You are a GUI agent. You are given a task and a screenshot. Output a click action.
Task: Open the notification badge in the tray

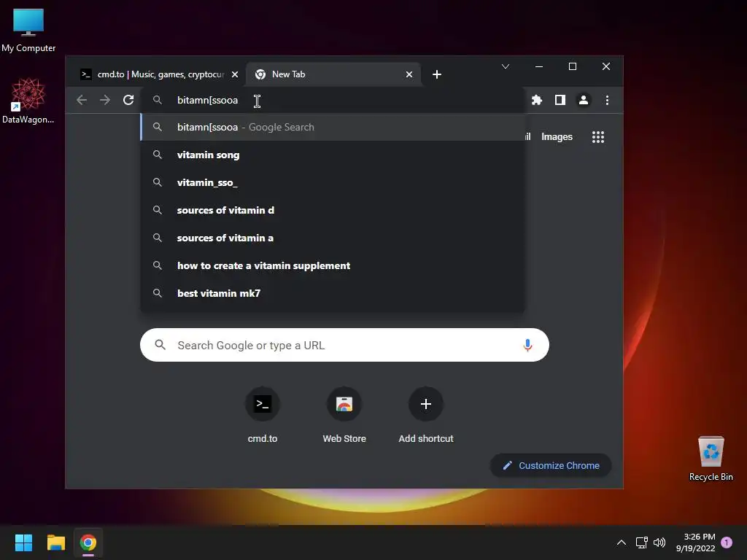[727, 542]
